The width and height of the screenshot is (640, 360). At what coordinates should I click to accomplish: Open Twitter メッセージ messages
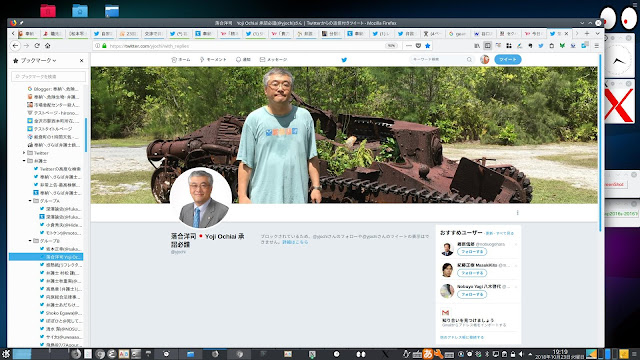coord(273,60)
